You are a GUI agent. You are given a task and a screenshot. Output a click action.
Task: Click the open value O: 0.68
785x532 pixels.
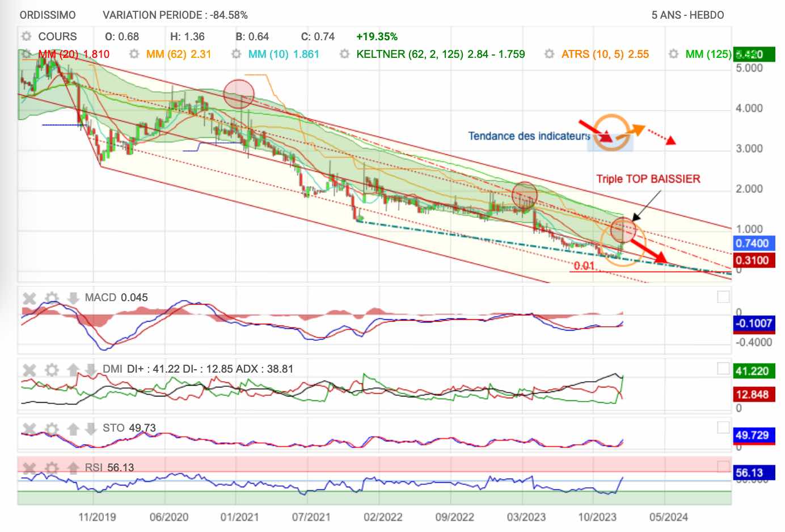[122, 36]
